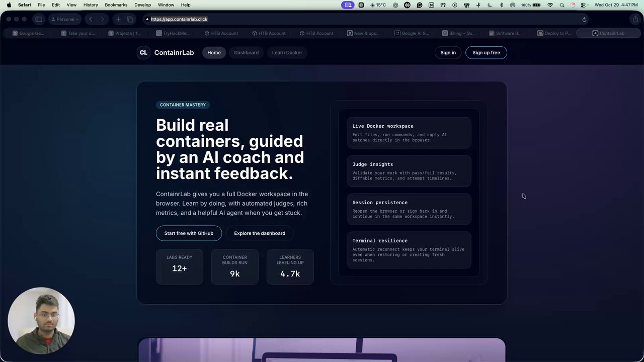Screen dimensions: 644x362
Task: Click the Do Not Disturb moon icon
Action: 490,5
